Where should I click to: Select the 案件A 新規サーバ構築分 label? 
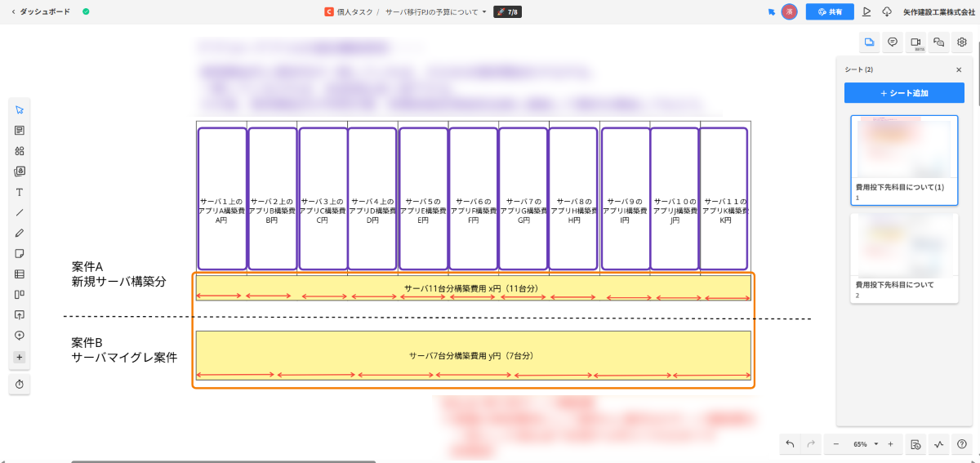click(x=118, y=274)
